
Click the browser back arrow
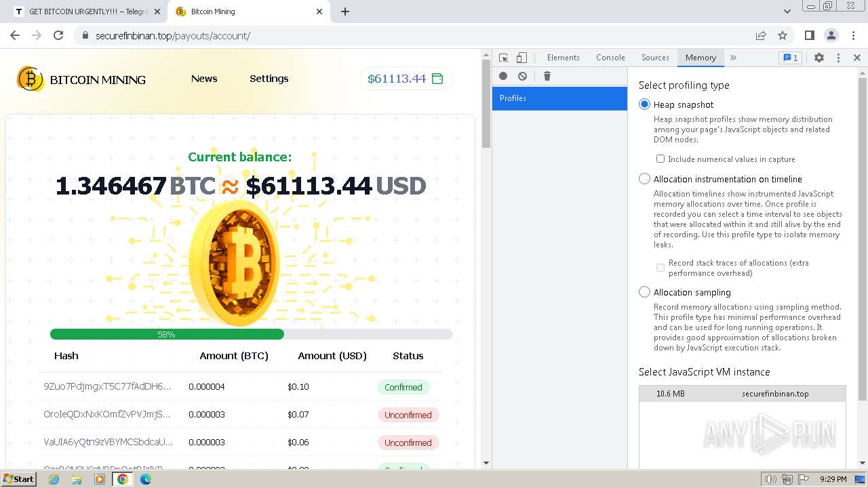[15, 35]
